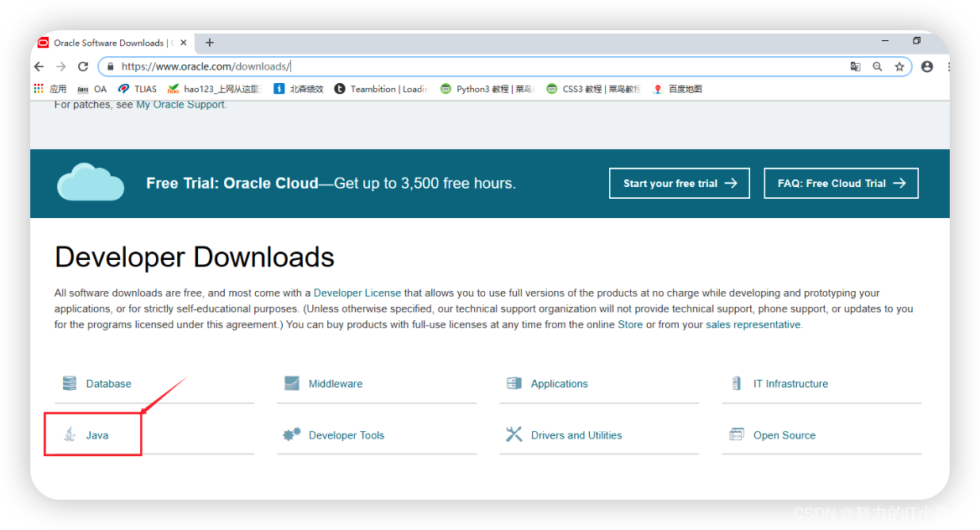The width and height of the screenshot is (980, 530).
Task: Reload the page with refresh icon
Action: pos(82,65)
